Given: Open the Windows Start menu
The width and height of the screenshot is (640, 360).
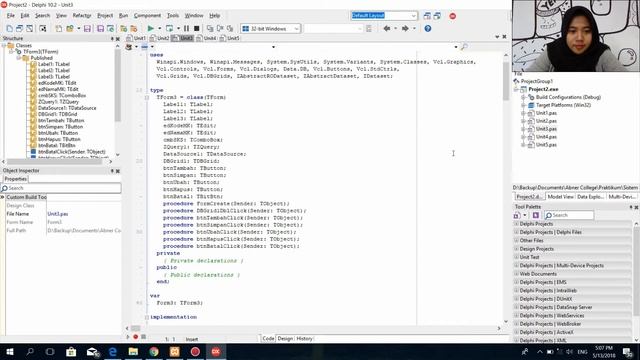Looking at the screenshot, I should (9, 351).
